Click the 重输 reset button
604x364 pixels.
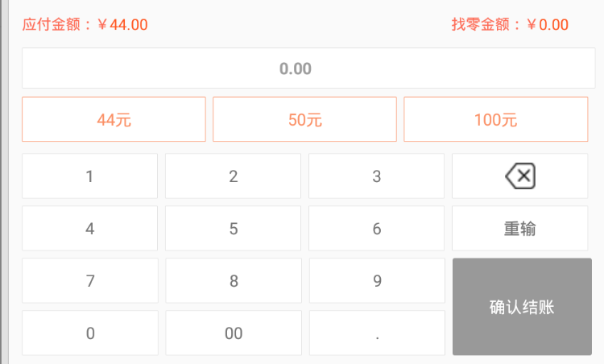pyautogui.click(x=519, y=229)
